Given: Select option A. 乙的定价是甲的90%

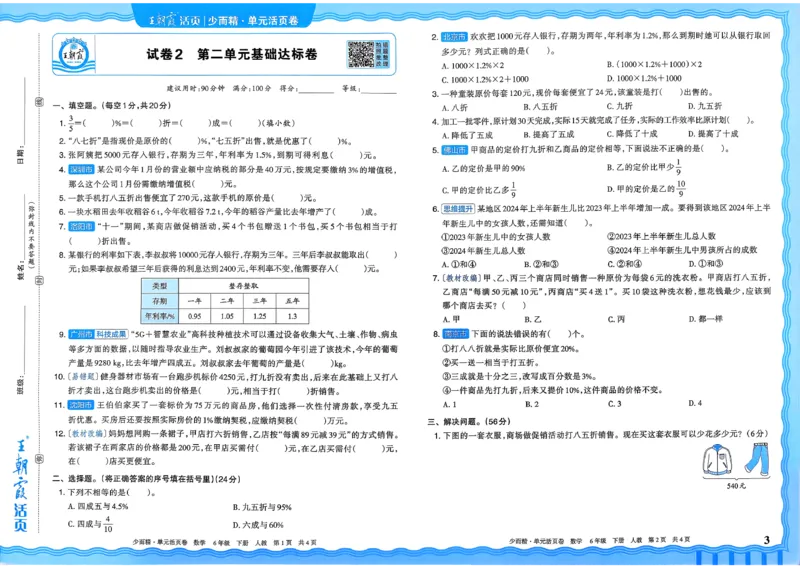Looking at the screenshot, I should [x=483, y=168].
